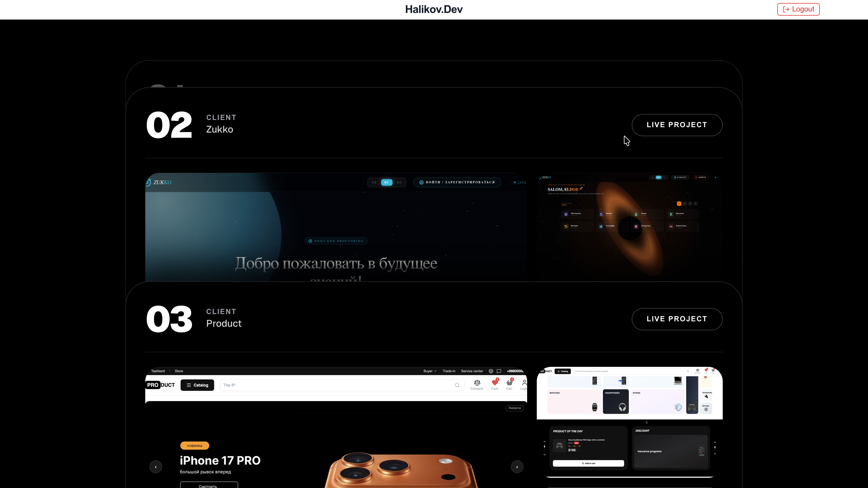Select page 03 button in the Zukko dashboard
The height and width of the screenshot is (488, 868).
(690, 203)
